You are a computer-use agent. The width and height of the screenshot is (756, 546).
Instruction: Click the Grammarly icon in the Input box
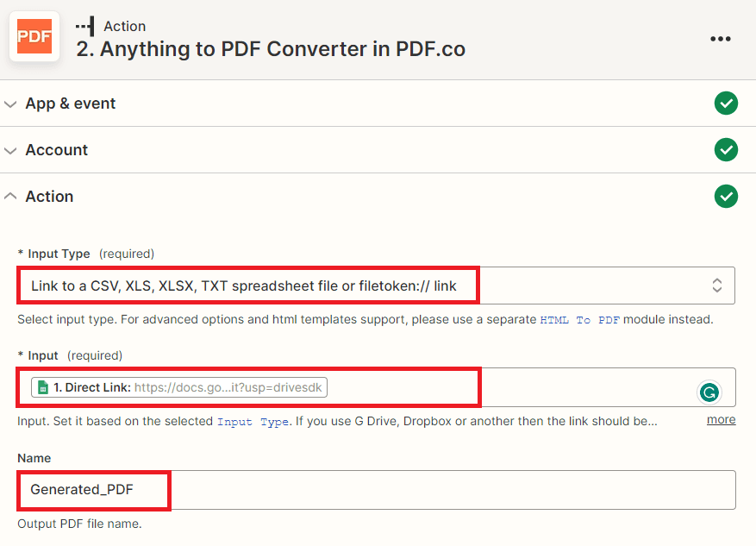(709, 392)
